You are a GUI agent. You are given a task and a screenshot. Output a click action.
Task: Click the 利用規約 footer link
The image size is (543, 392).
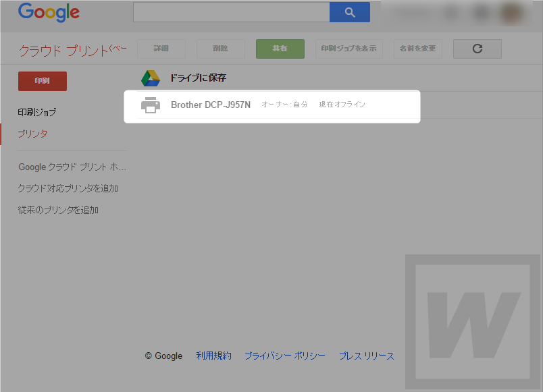[x=213, y=356]
